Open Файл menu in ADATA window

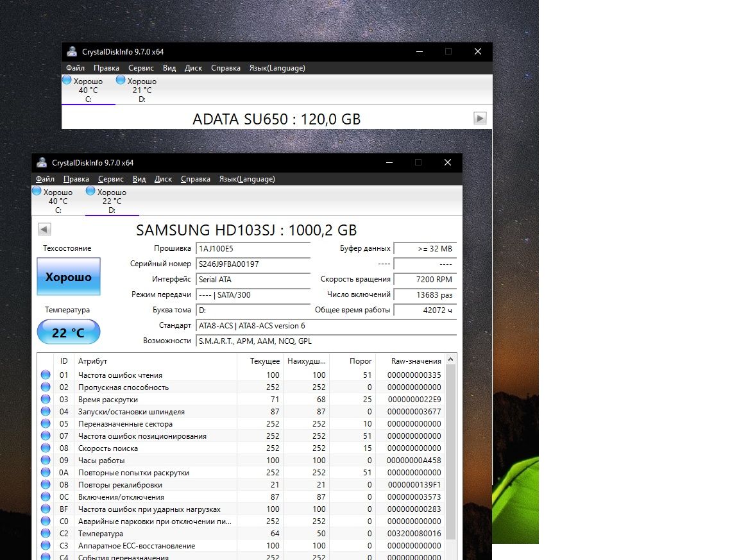pos(76,68)
